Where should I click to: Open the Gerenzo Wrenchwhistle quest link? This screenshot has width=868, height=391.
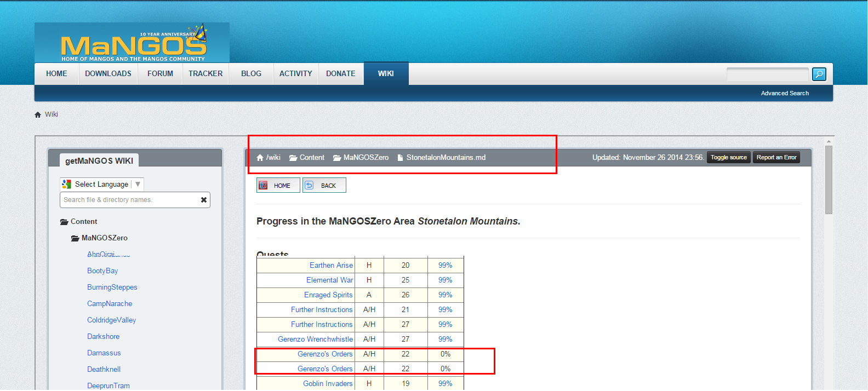[315, 339]
